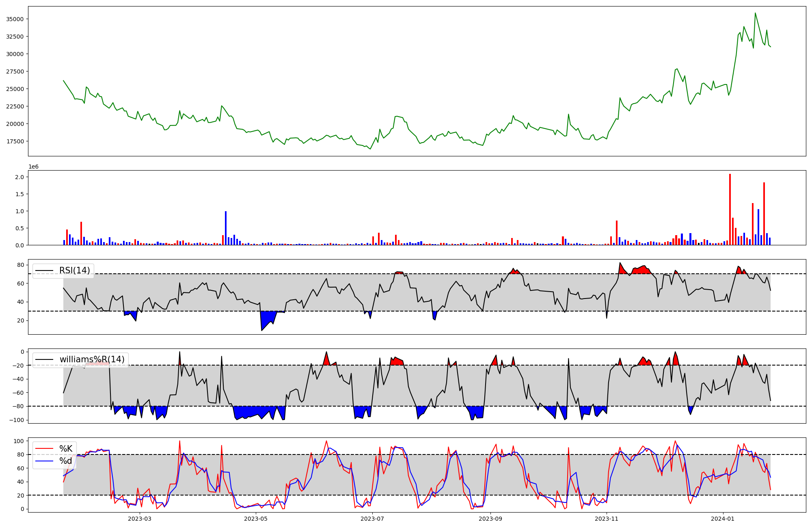Click the 2023-05 date tick label
Screen dimensions: 812x528
point(256,519)
